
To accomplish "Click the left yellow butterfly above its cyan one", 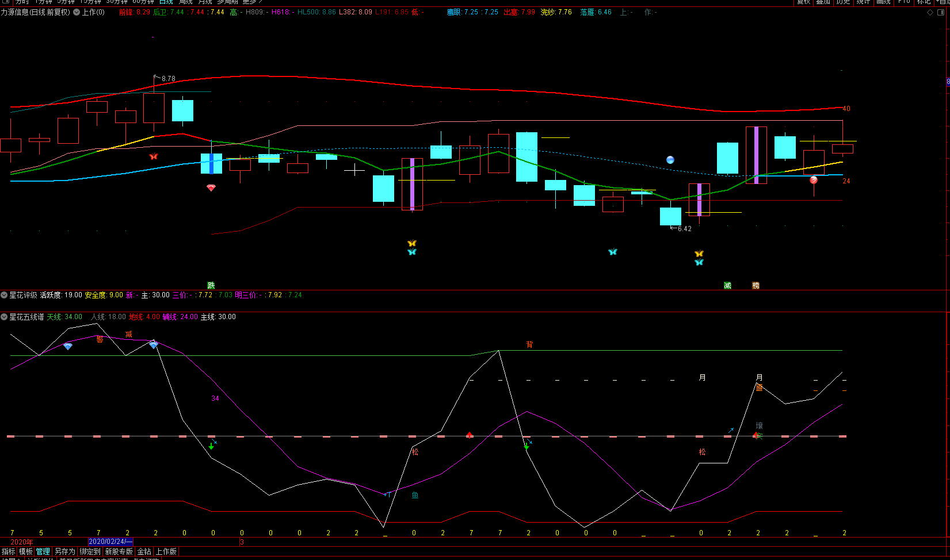I will (412, 243).
